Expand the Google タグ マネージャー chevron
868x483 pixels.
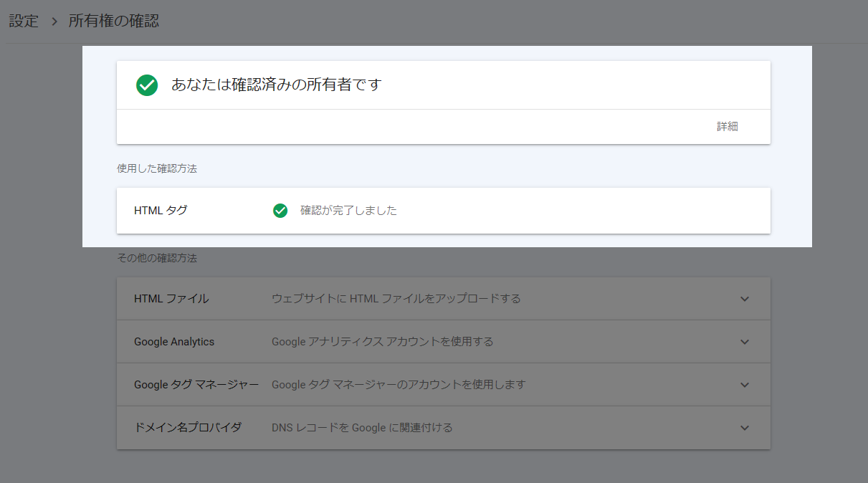[x=745, y=385]
